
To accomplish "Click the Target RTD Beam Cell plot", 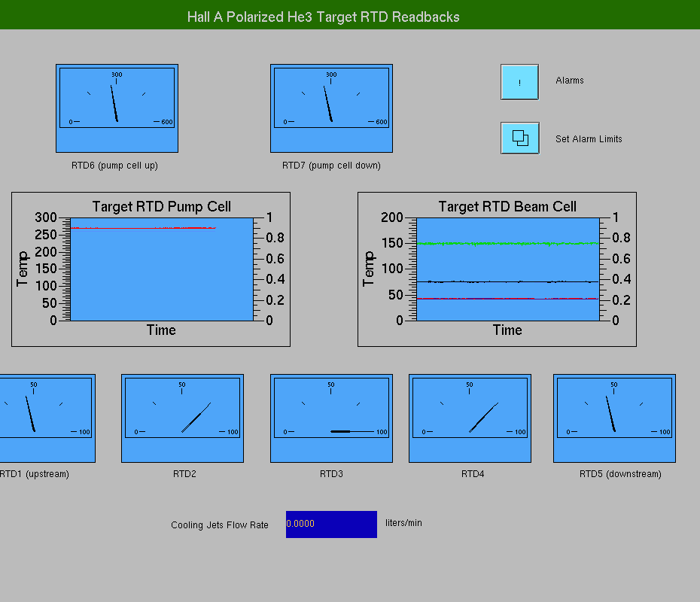I will pyautogui.click(x=497, y=269).
